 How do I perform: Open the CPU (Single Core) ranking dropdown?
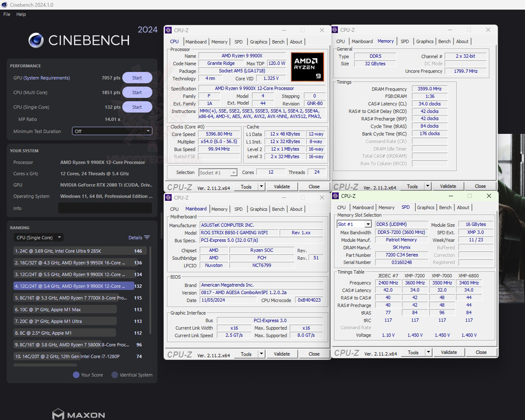coord(39,237)
